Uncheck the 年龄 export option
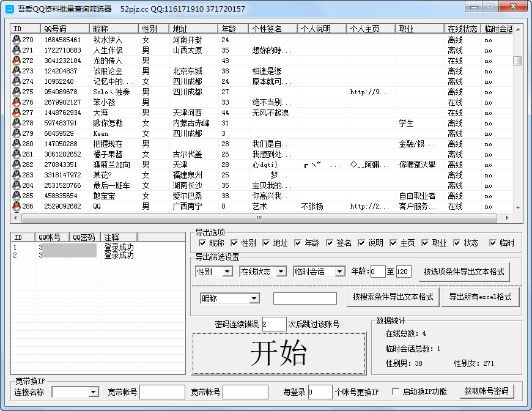 (298, 243)
